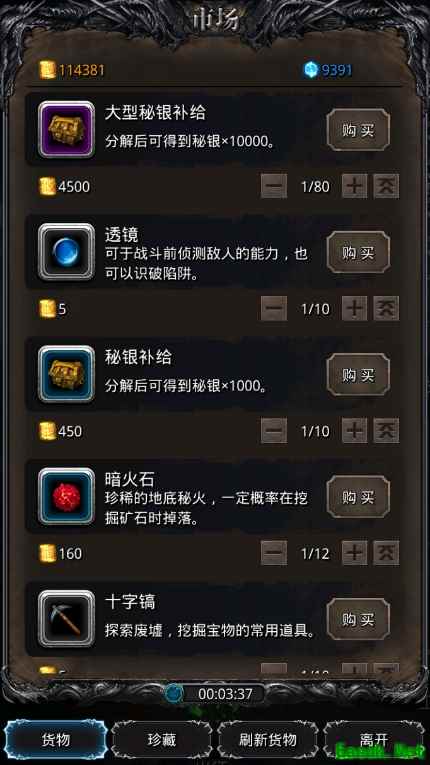The image size is (430, 765).
Task: Click 刷新货物 to refresh goods
Action: [x=268, y=740]
